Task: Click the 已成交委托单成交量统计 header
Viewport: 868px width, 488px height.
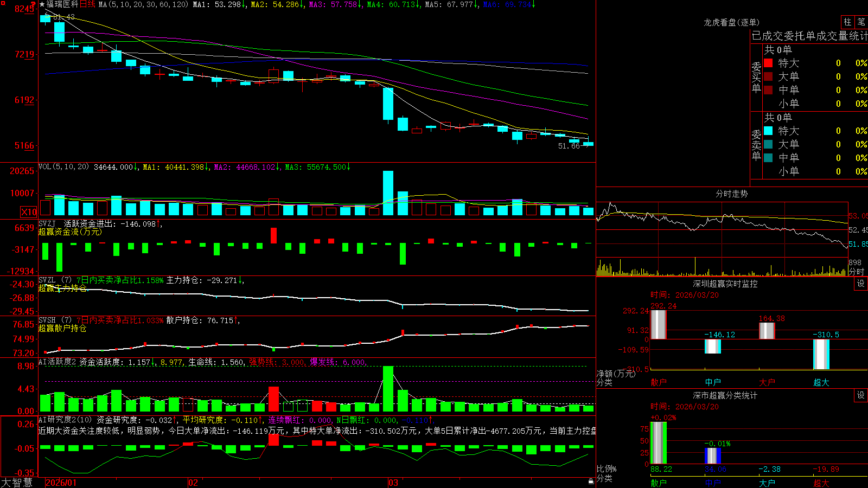Action: [809, 36]
